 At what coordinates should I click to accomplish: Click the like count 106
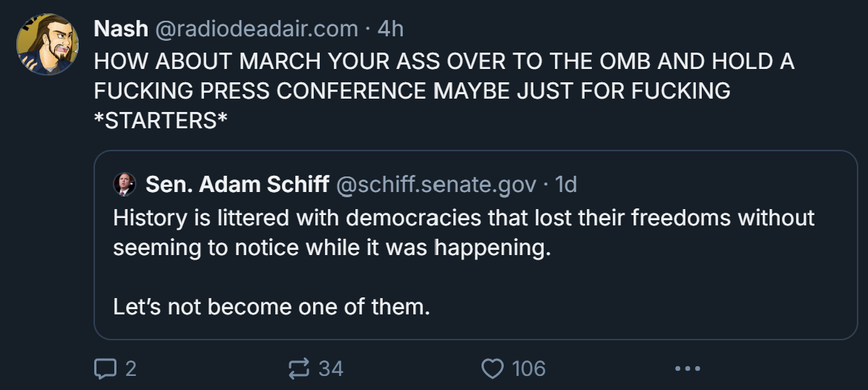click(x=529, y=368)
